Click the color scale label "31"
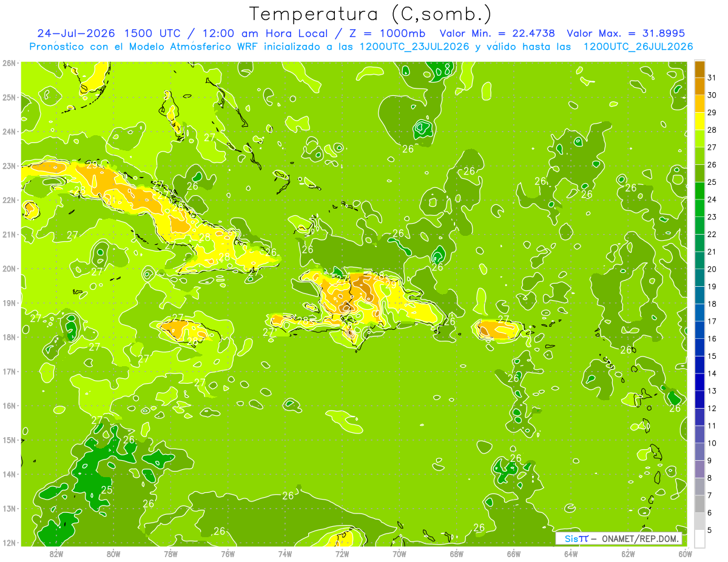The image size is (728, 562). tap(712, 78)
